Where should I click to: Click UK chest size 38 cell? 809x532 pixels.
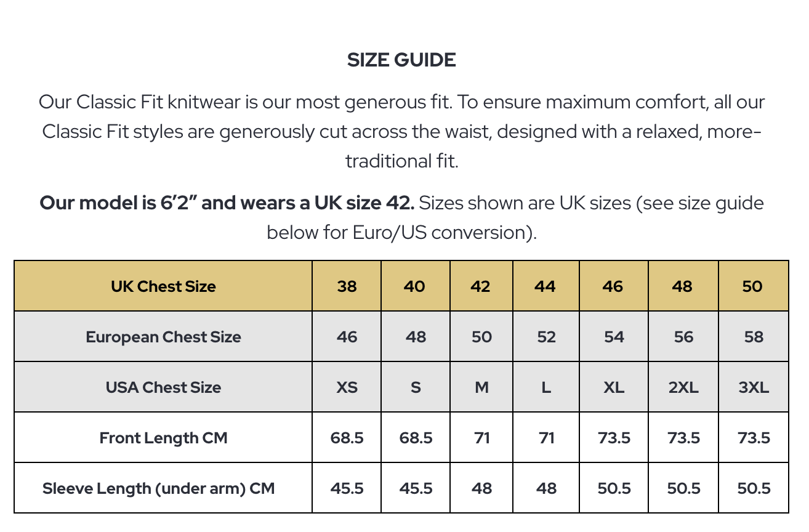click(347, 286)
